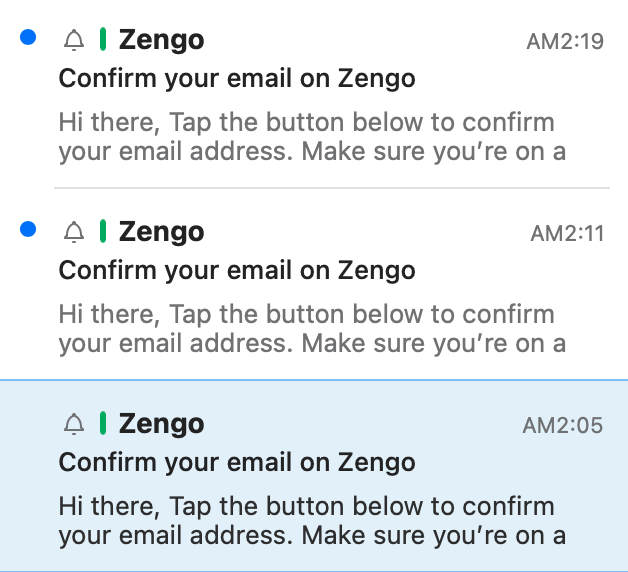Image resolution: width=628 pixels, height=572 pixels.
Task: Click the bell icon on the 2:11 email
Action: [74, 232]
